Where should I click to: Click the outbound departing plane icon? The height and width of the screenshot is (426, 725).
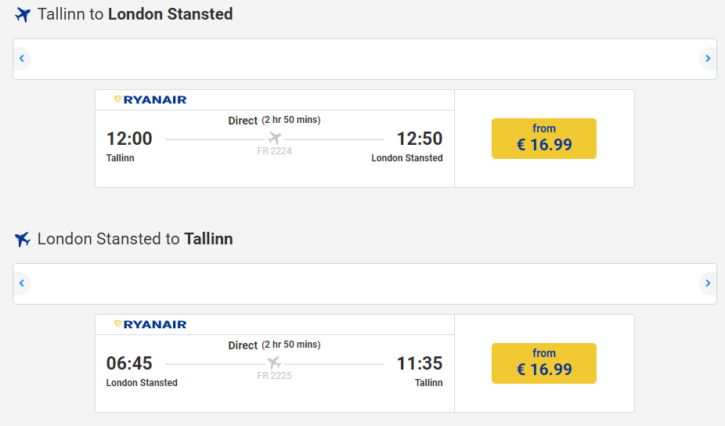[x=22, y=15]
